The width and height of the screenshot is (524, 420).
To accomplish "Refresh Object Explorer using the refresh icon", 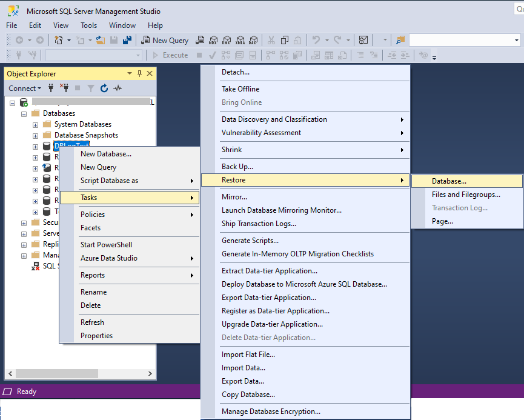I will click(104, 88).
